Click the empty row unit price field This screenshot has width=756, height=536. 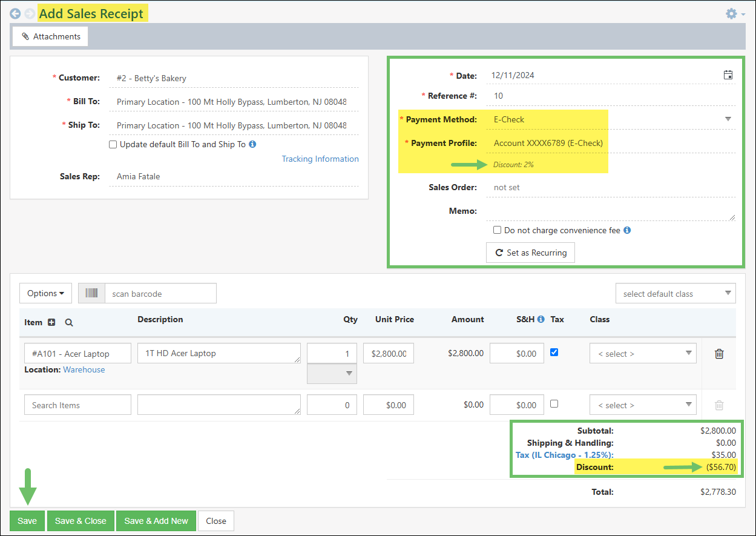(x=389, y=405)
